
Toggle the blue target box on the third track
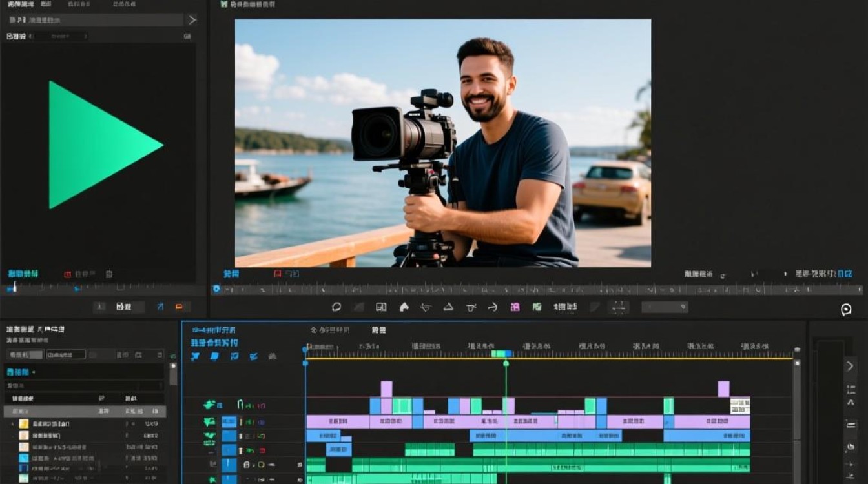(229, 436)
